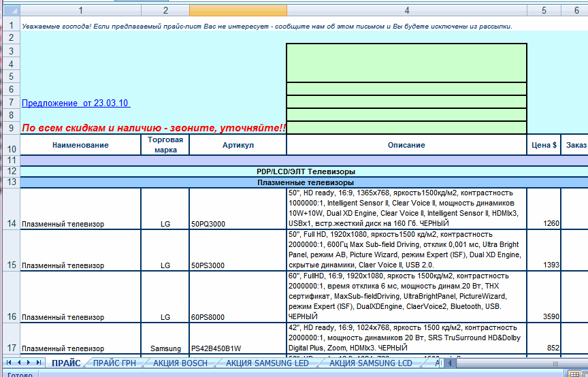
Task: Click article cell 50PS3000
Action: [x=238, y=250]
